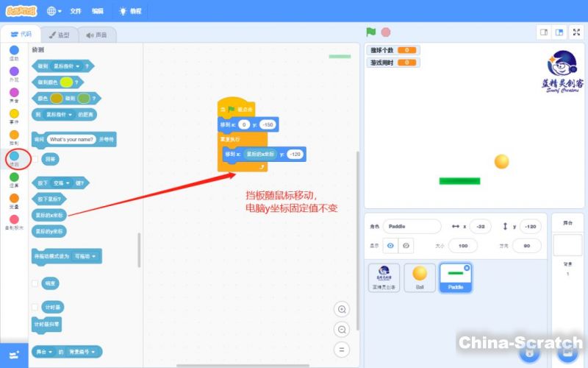Click the yellow color swatch in touching-color block
588x368 pixels.
(66, 82)
